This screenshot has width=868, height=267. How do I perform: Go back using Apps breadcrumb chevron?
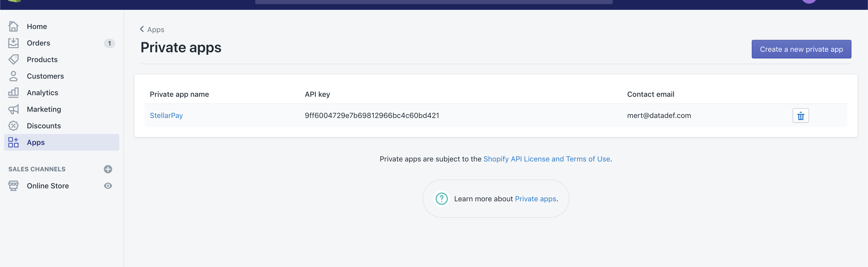[142, 29]
